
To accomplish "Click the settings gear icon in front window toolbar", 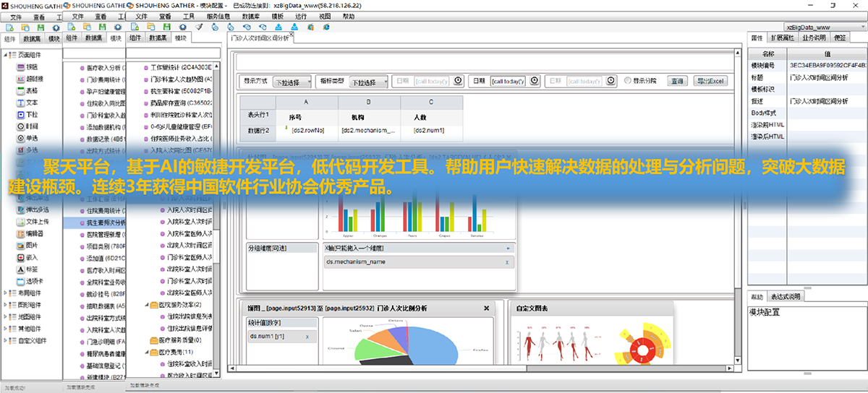I will click(x=183, y=27).
